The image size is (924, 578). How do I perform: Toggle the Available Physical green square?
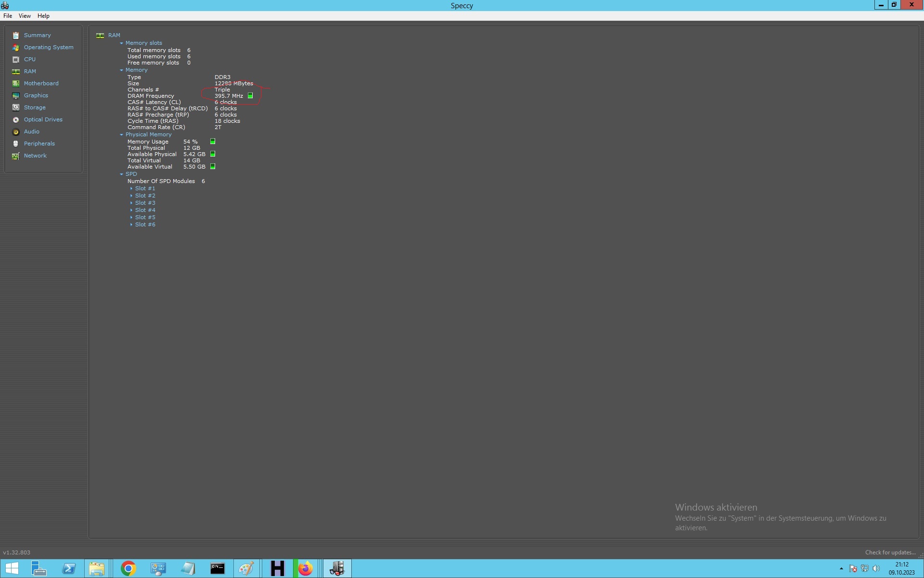coord(213,154)
